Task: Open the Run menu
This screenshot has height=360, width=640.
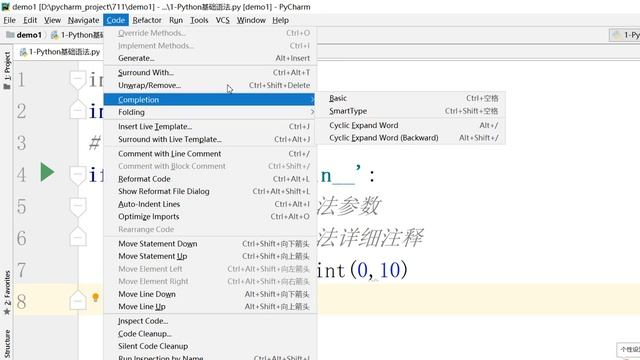Action: point(176,20)
